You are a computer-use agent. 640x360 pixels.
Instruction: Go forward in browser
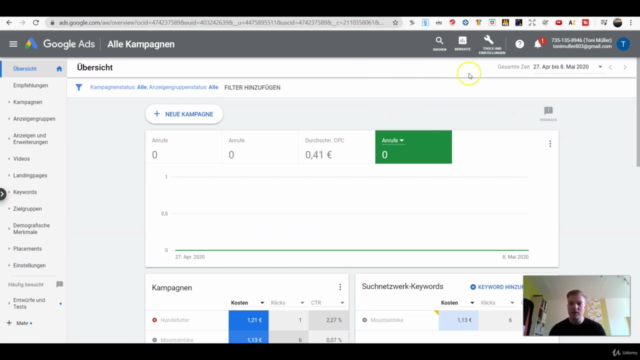(x=22, y=22)
